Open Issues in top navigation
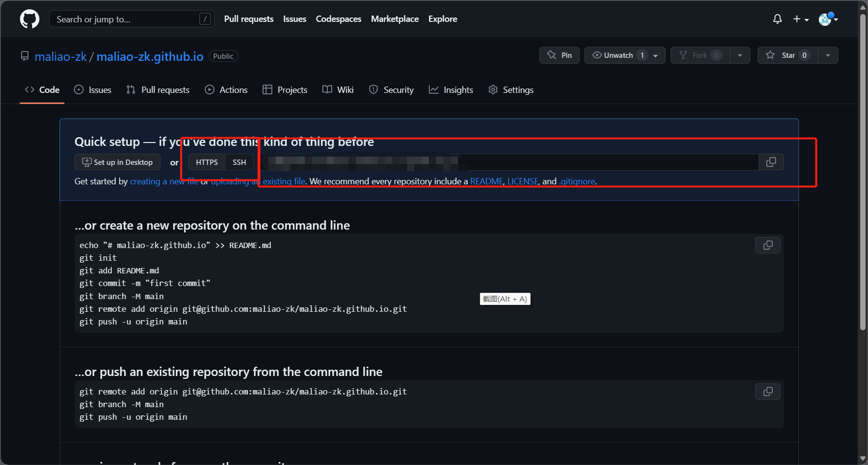Screen dimensions: 868x465 click(x=295, y=19)
